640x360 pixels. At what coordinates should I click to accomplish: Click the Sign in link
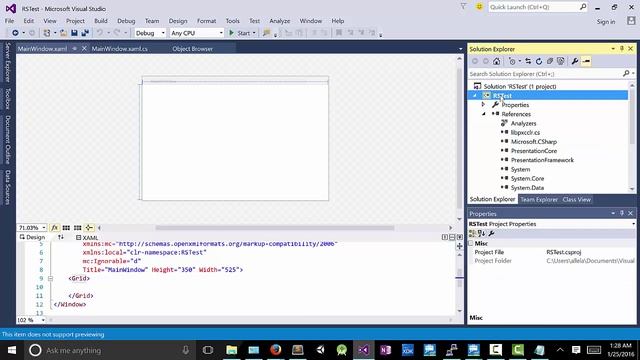click(x=606, y=22)
